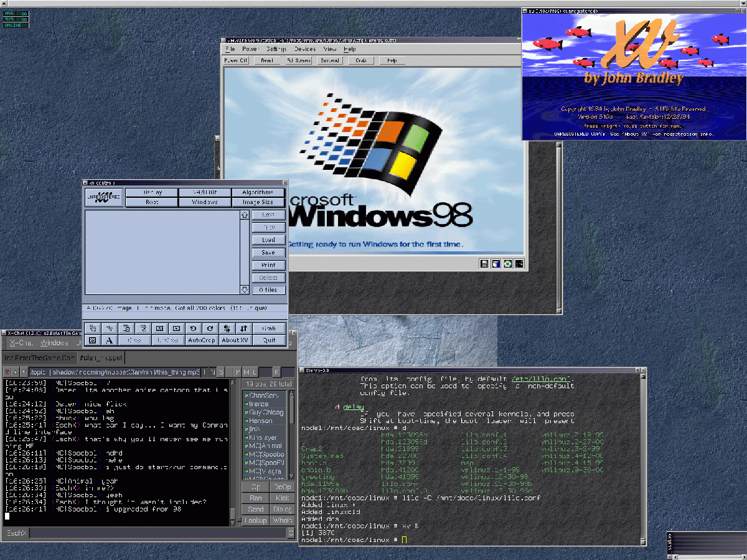Toggle the L channel mode in X-Chat
This screenshot has height=560, width=747.
click(253, 371)
